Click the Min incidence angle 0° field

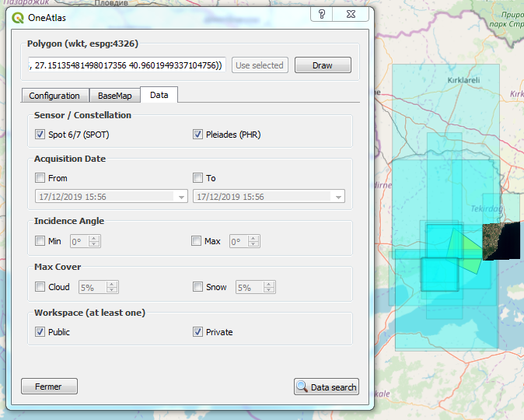tap(86, 241)
